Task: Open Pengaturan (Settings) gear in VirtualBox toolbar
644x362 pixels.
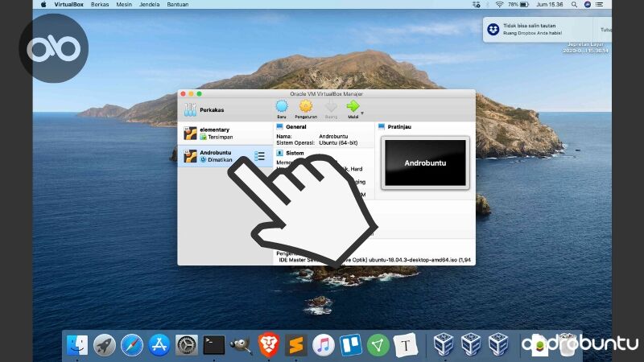Action: [306, 107]
